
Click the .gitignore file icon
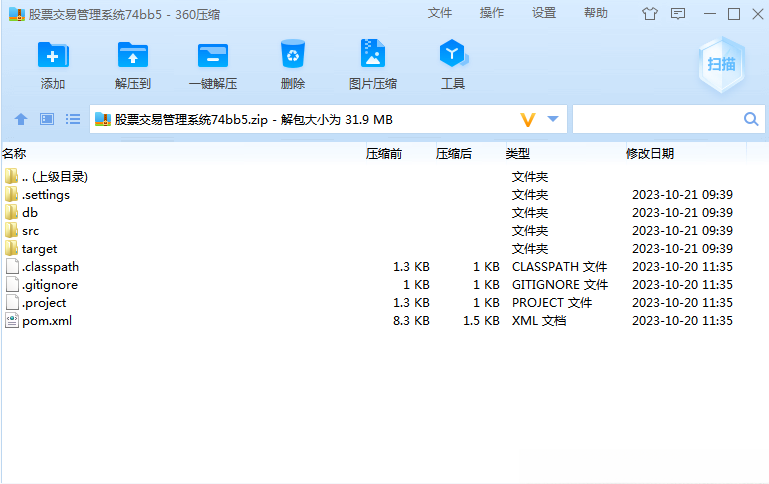click(x=12, y=284)
